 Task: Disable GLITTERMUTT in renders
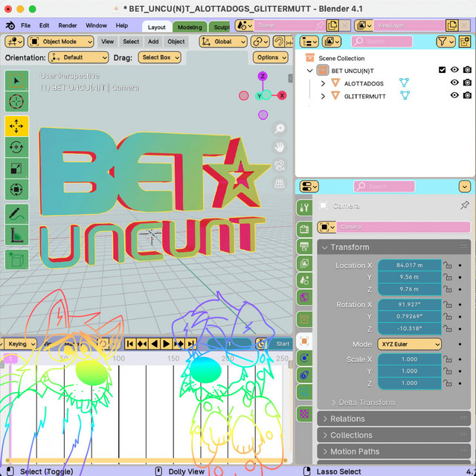coord(467,95)
